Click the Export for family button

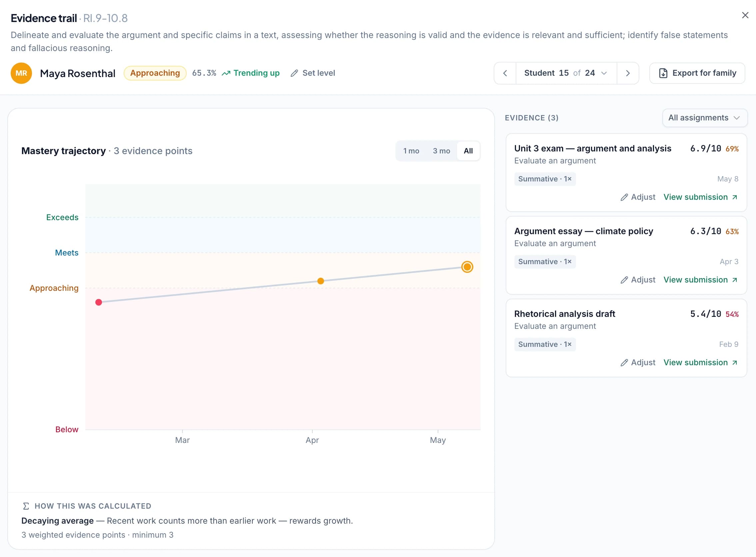[697, 73]
